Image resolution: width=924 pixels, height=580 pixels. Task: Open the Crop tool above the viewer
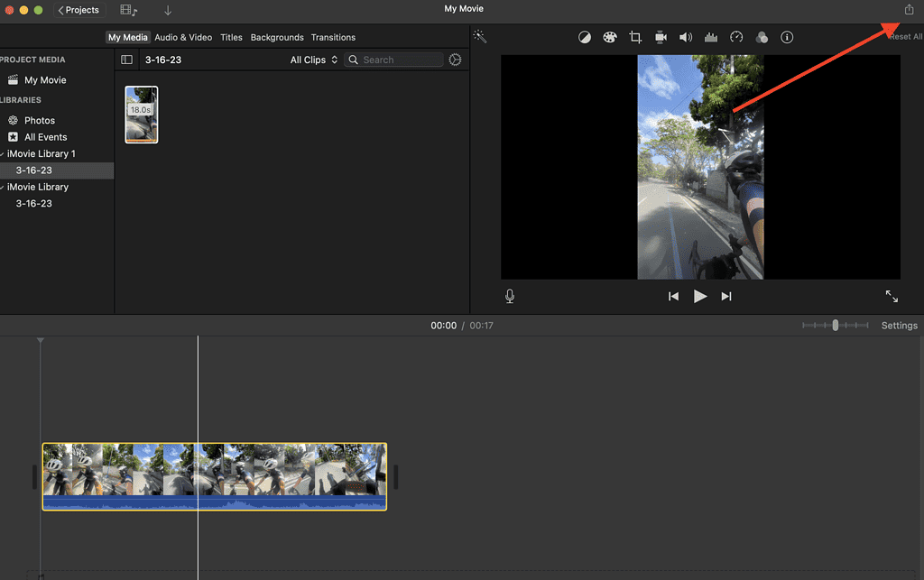635,37
